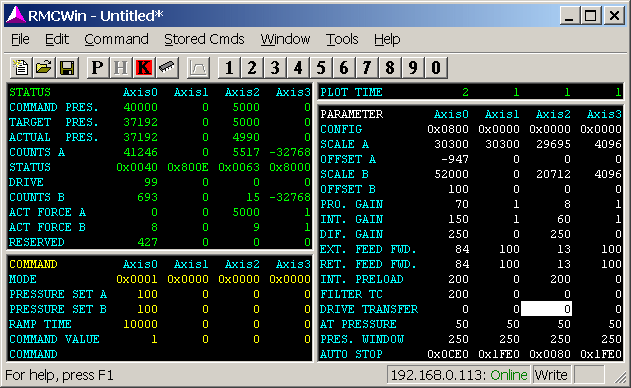Click Axis0 DRIVE value 99
Viewport: 631px width, 388px height.
pyautogui.click(x=151, y=182)
